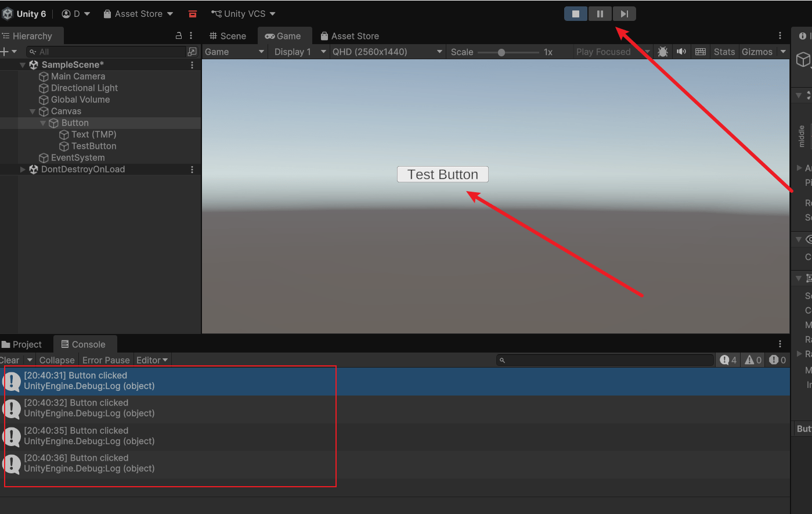This screenshot has width=812, height=514.
Task: Expand the DontDestroyOnLoad scene
Action: pos(23,170)
